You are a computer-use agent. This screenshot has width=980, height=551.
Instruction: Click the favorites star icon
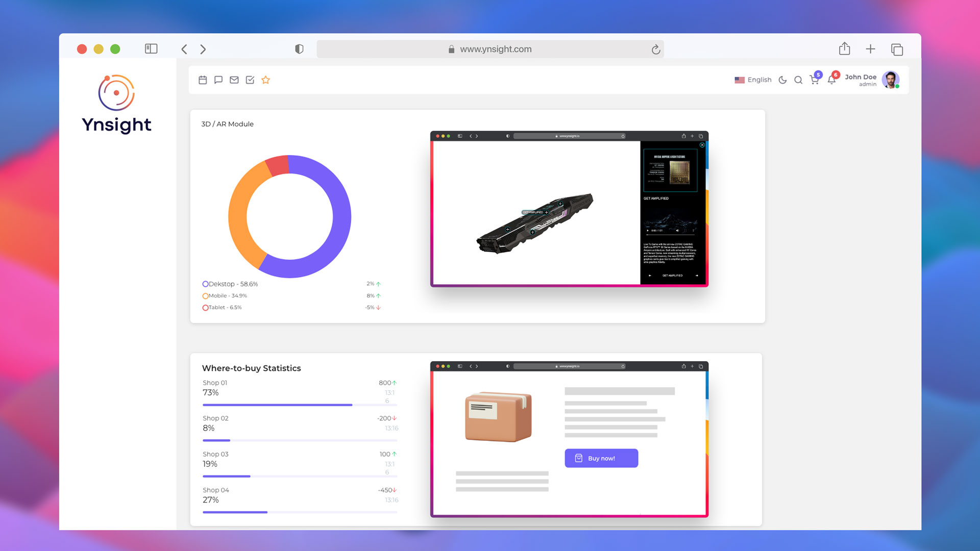[x=266, y=80]
